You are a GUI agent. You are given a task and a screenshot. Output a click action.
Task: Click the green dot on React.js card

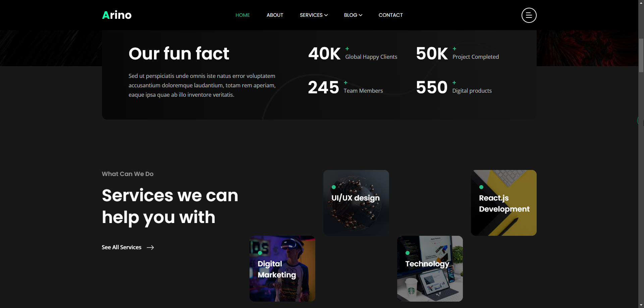point(481,187)
